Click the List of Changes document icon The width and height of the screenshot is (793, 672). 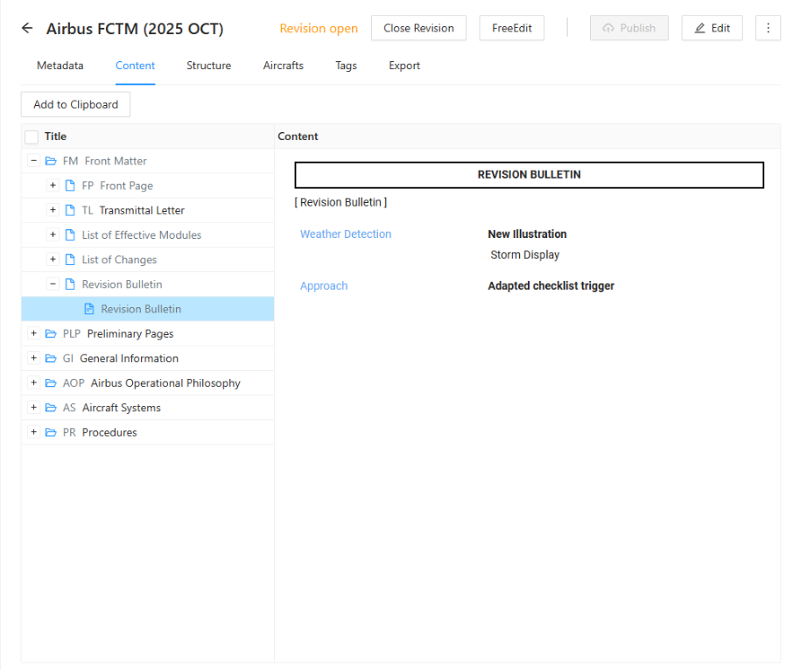point(70,260)
